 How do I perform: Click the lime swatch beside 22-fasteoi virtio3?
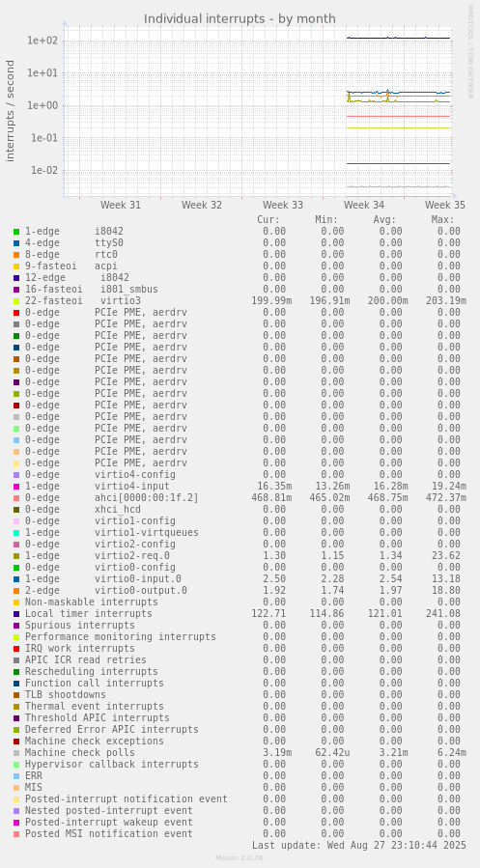point(16,301)
